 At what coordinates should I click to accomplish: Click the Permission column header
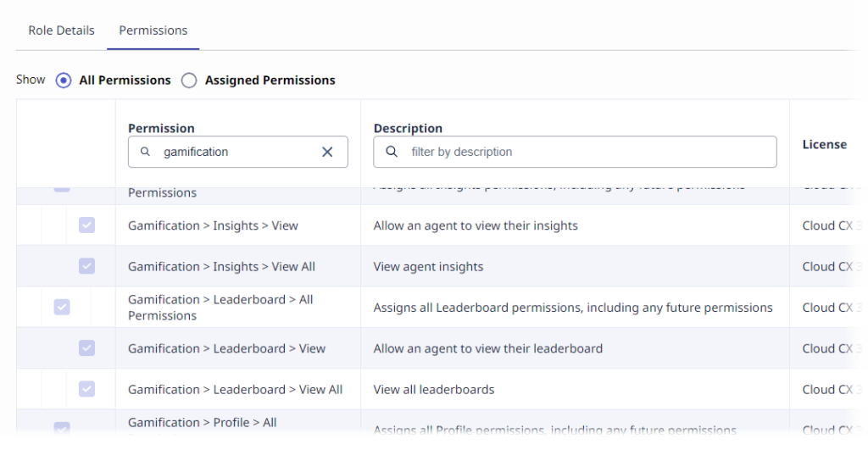pos(161,129)
